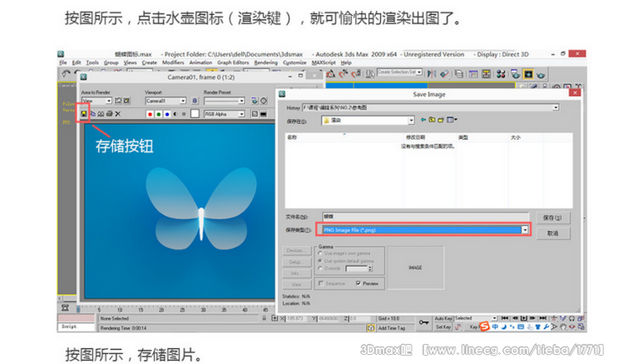Click the Print Image icon in render window
This screenshot has height=364, width=628.
tap(110, 114)
